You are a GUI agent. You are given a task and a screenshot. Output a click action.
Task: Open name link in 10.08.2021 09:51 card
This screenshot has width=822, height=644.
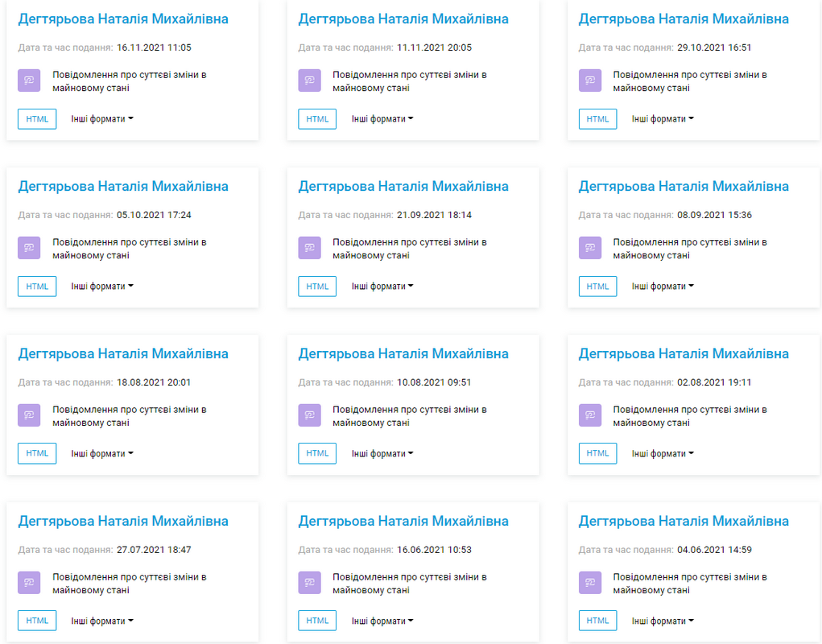[403, 353]
